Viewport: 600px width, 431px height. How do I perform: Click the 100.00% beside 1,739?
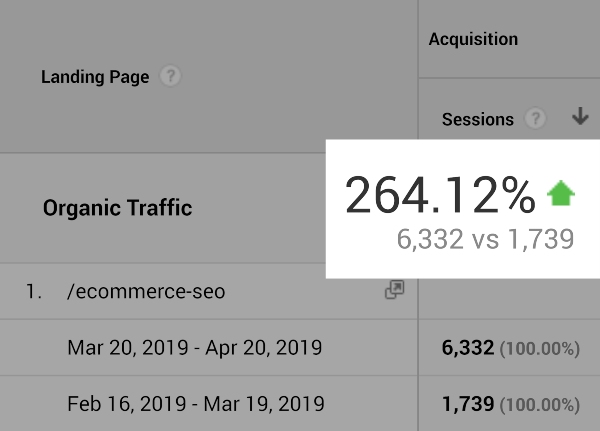(540, 405)
